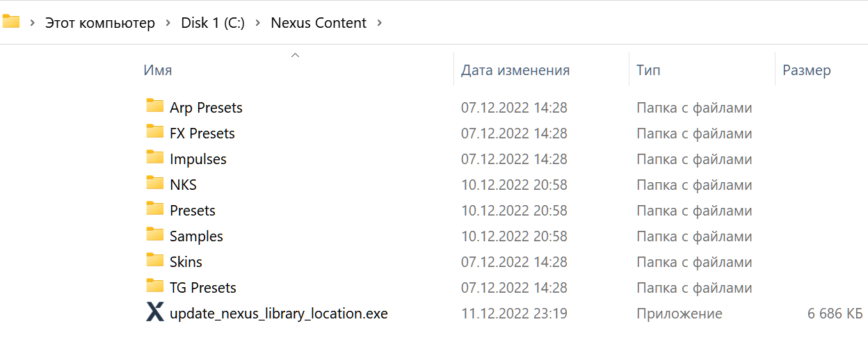Click the Impulses folder icon
This screenshot has height=340, width=868.
click(x=155, y=158)
